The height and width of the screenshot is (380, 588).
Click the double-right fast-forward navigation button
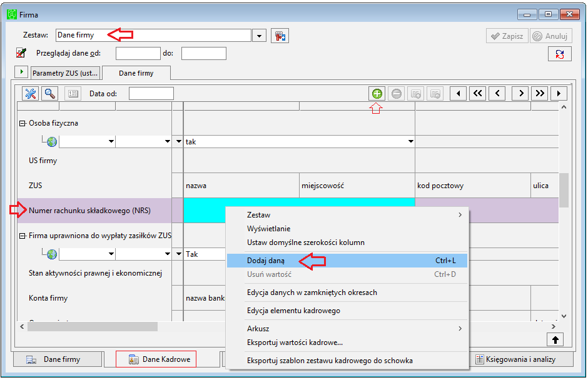coord(540,94)
